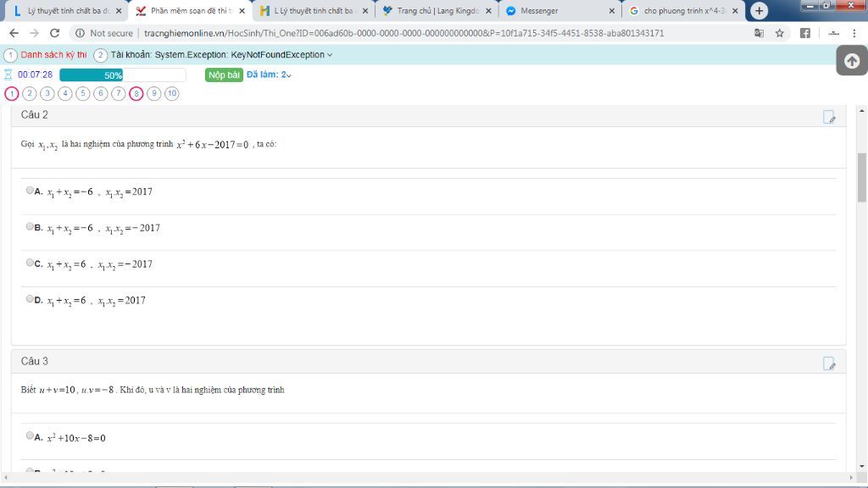Jump to question 3 circle

[47, 93]
